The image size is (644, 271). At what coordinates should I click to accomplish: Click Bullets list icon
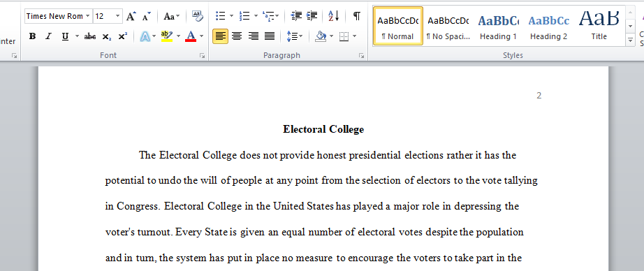tap(221, 16)
